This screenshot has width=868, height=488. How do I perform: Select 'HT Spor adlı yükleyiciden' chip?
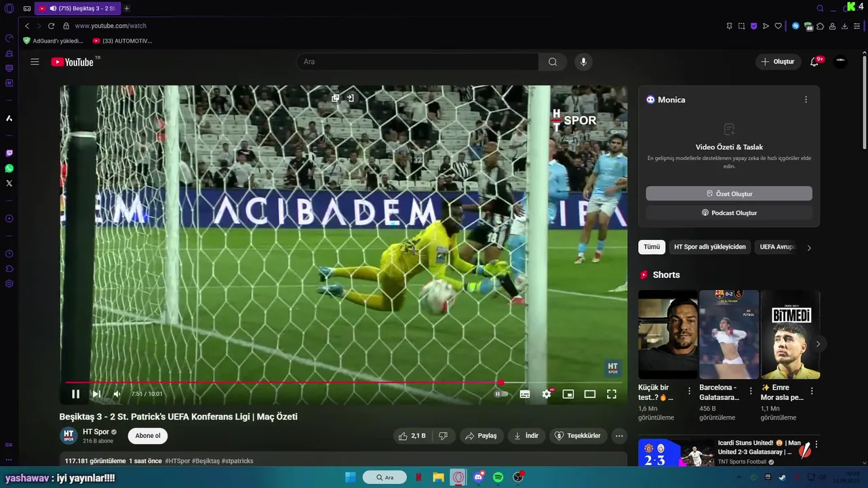coord(710,247)
